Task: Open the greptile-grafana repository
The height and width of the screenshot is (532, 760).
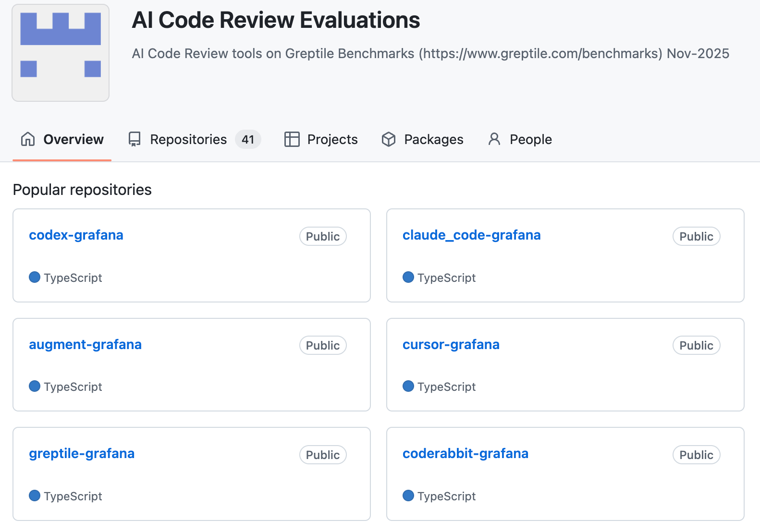Action: click(82, 454)
